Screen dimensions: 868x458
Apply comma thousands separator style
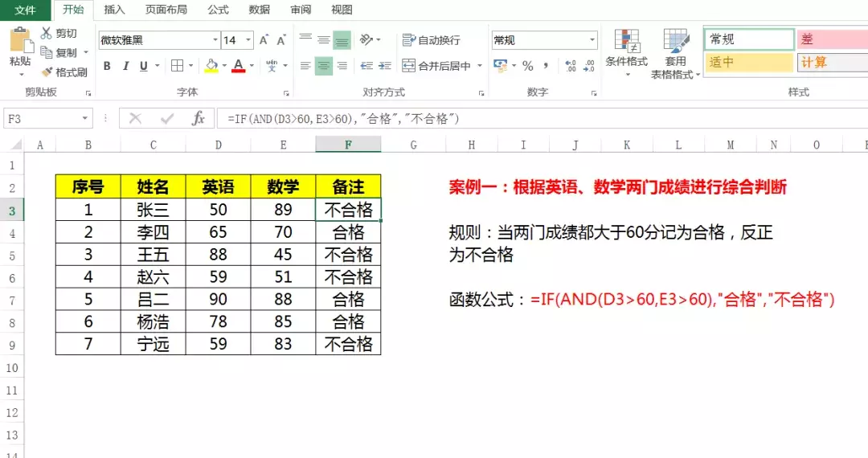click(x=546, y=66)
